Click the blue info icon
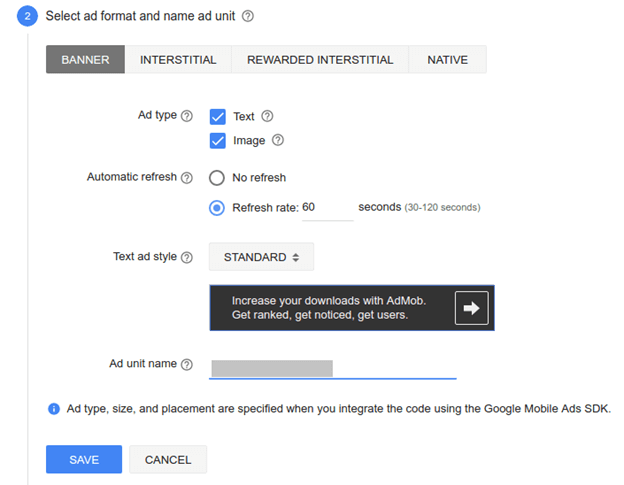The image size is (624, 485). pyautogui.click(x=53, y=409)
